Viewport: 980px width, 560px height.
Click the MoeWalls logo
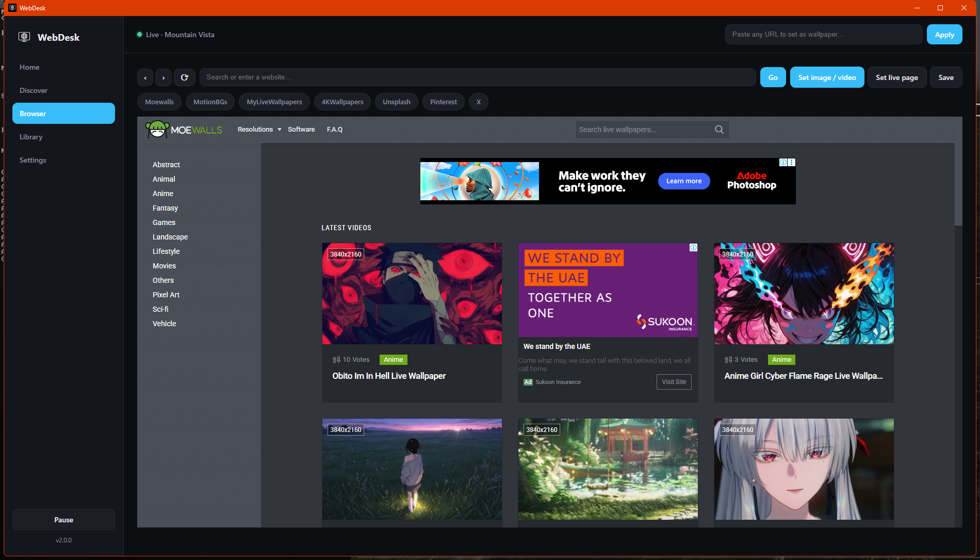click(184, 130)
